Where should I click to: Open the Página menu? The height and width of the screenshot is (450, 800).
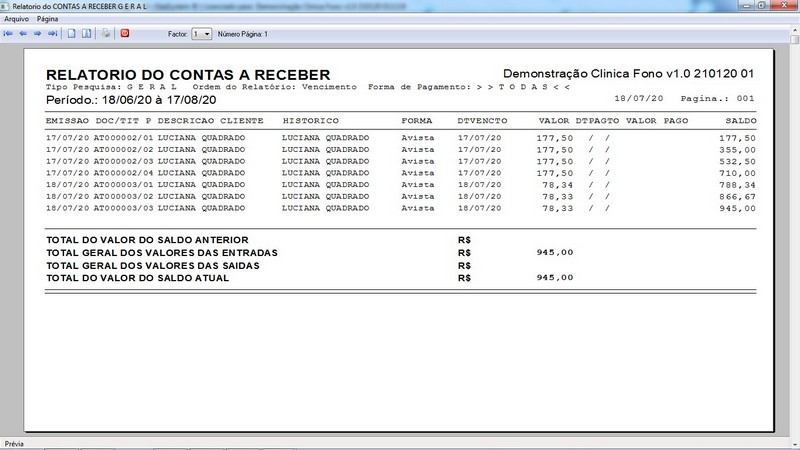tap(47, 19)
